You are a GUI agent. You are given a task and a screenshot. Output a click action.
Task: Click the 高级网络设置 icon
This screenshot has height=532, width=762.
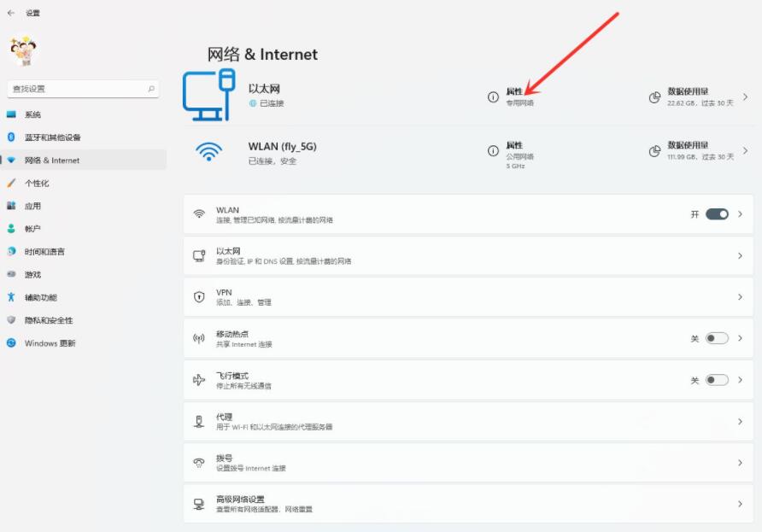pos(199,504)
